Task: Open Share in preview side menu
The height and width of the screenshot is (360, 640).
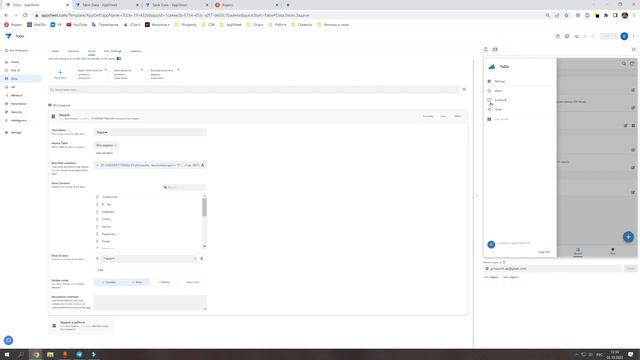Action: (498, 109)
